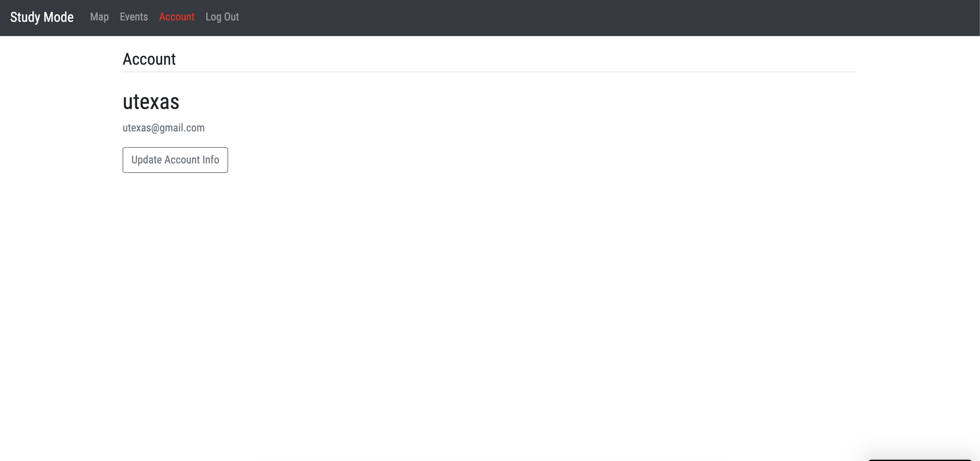
Task: Click the dark popup edge at bottom right
Action: pos(920,460)
